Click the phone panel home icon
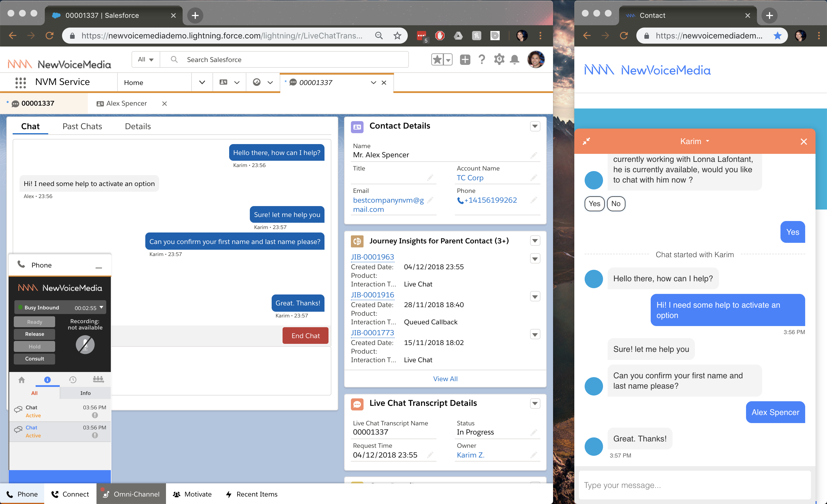Viewport: 827px width, 504px height. [22, 379]
